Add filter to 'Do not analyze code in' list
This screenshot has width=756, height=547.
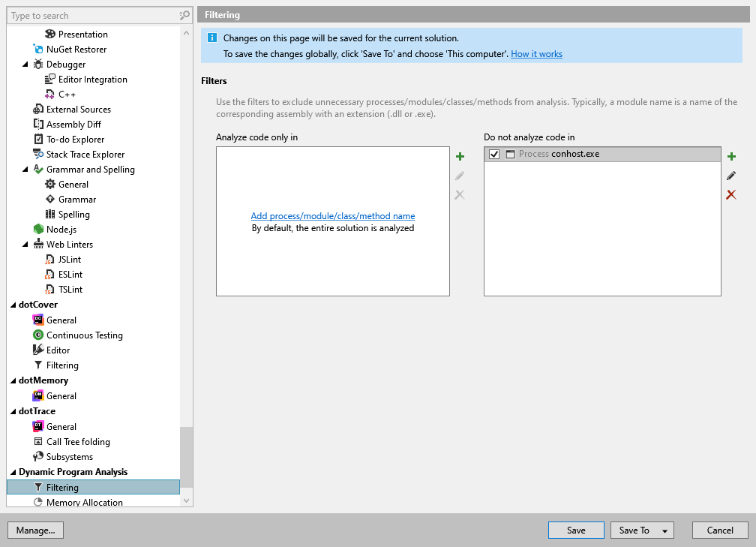pos(731,156)
